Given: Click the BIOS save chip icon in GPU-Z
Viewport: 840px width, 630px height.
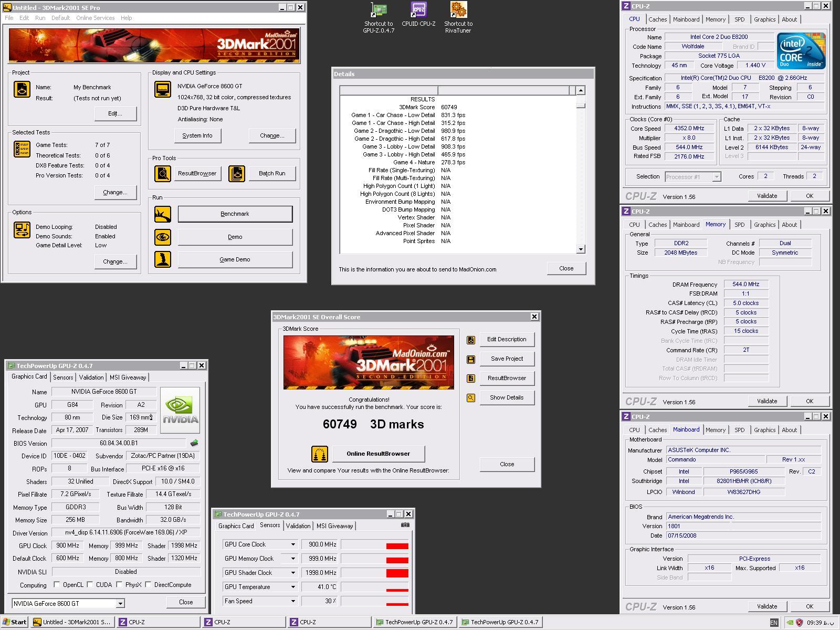Looking at the screenshot, I should coord(194,443).
